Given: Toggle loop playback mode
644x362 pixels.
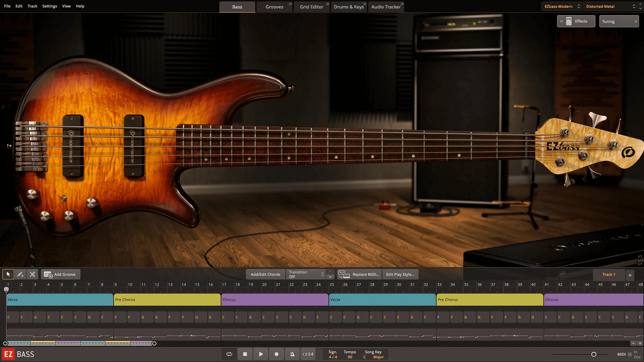Looking at the screenshot, I should click(229, 354).
